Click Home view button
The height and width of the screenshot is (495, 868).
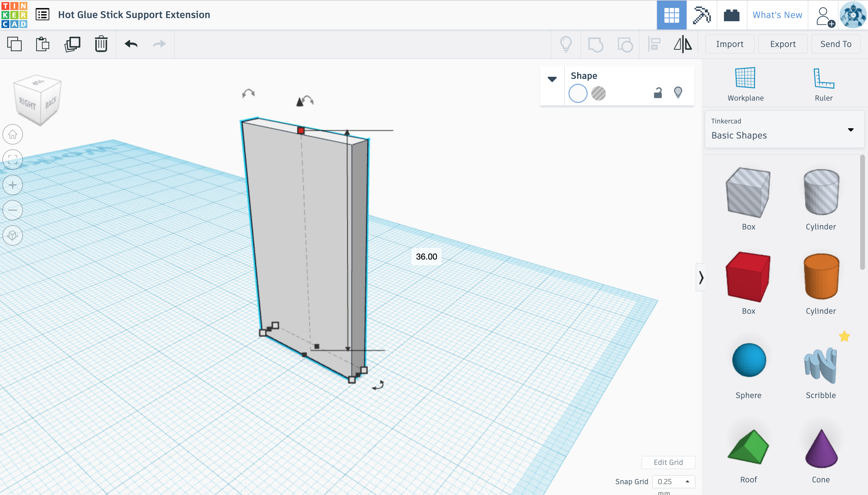(x=13, y=134)
